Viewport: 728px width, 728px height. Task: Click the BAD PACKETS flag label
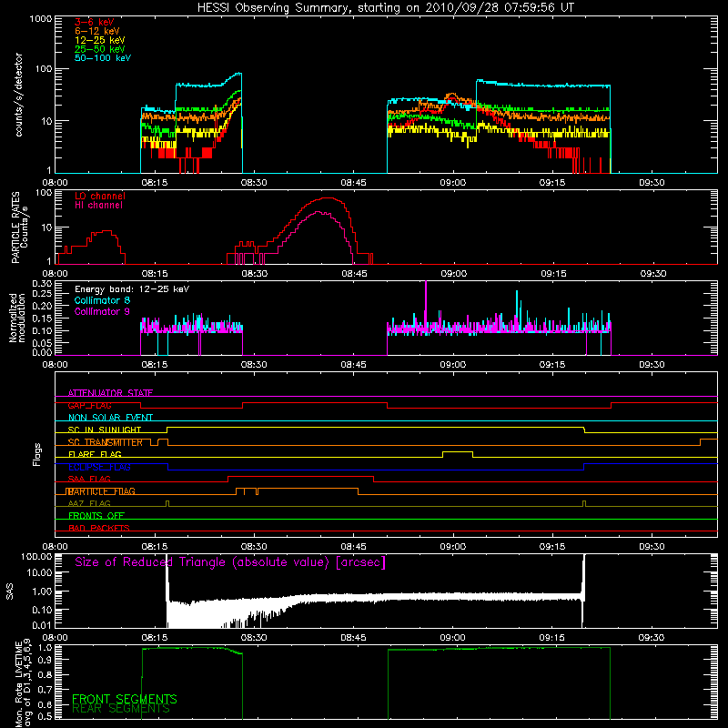point(99,528)
